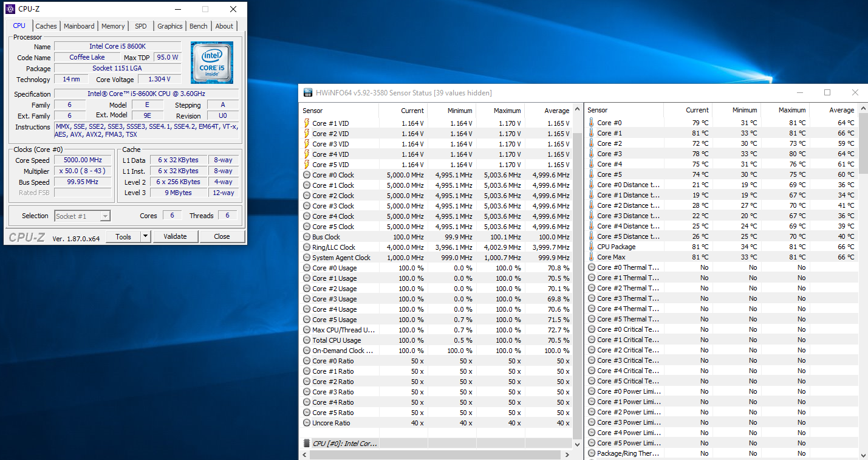Click the icon beside Total CPU Usage
The width and height of the screenshot is (868, 460).
coord(307,340)
